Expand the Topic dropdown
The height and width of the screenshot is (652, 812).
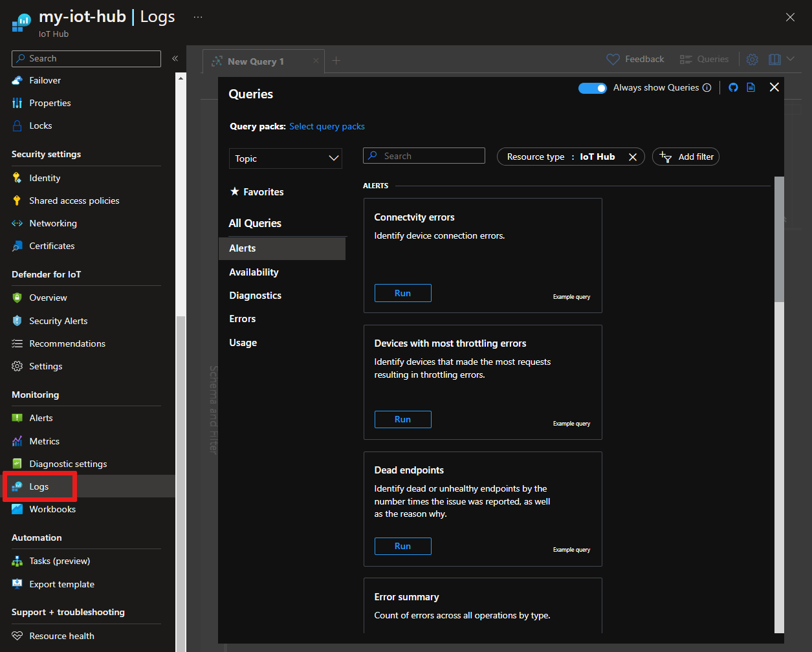pyautogui.click(x=285, y=158)
